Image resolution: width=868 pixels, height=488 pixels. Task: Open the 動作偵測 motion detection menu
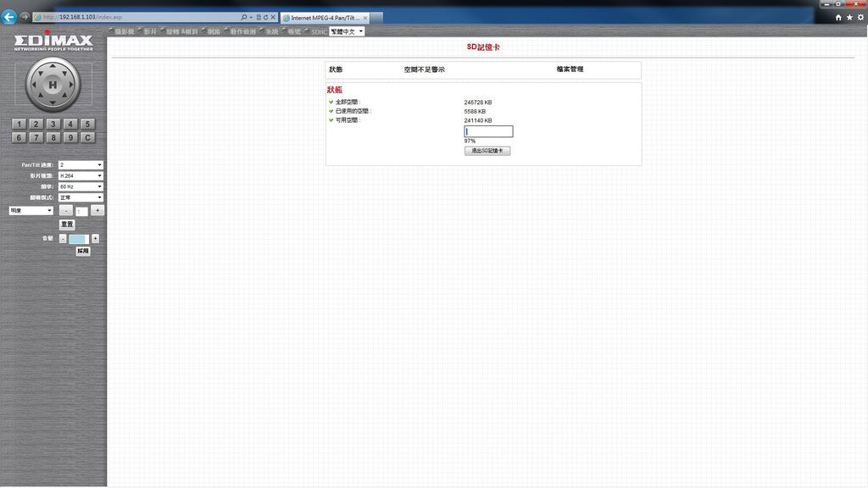(x=243, y=31)
